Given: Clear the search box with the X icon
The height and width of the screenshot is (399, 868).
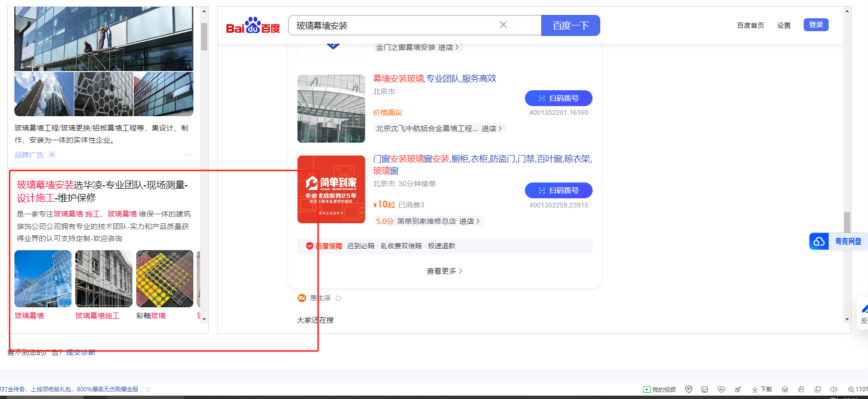Looking at the screenshot, I should 503,25.
